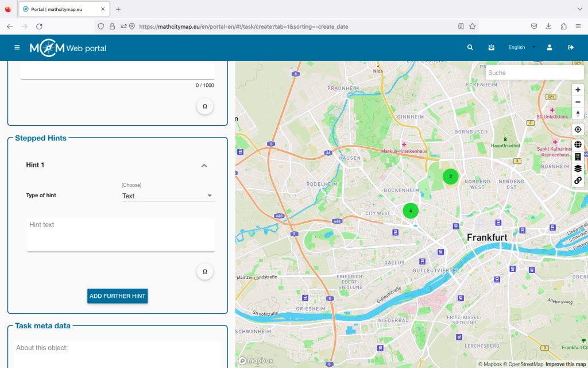Open the English language dropdown
Screen dimensions: 588x368
521,48
